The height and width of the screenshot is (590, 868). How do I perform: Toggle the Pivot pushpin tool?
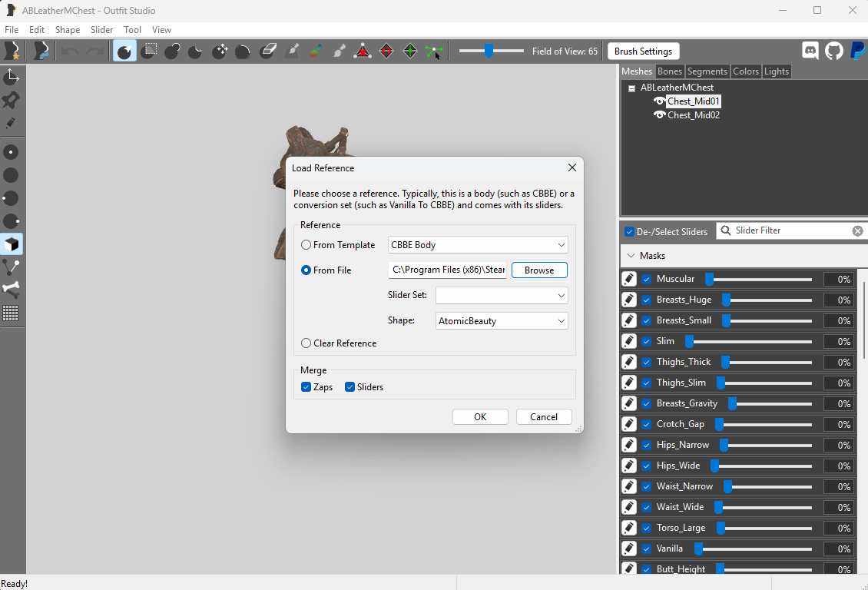coord(12,100)
